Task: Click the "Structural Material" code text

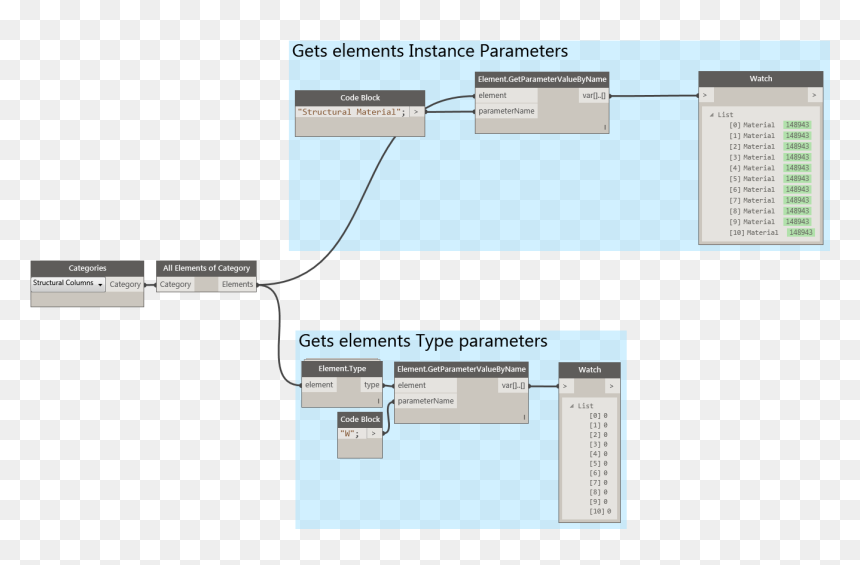Action: (354, 112)
